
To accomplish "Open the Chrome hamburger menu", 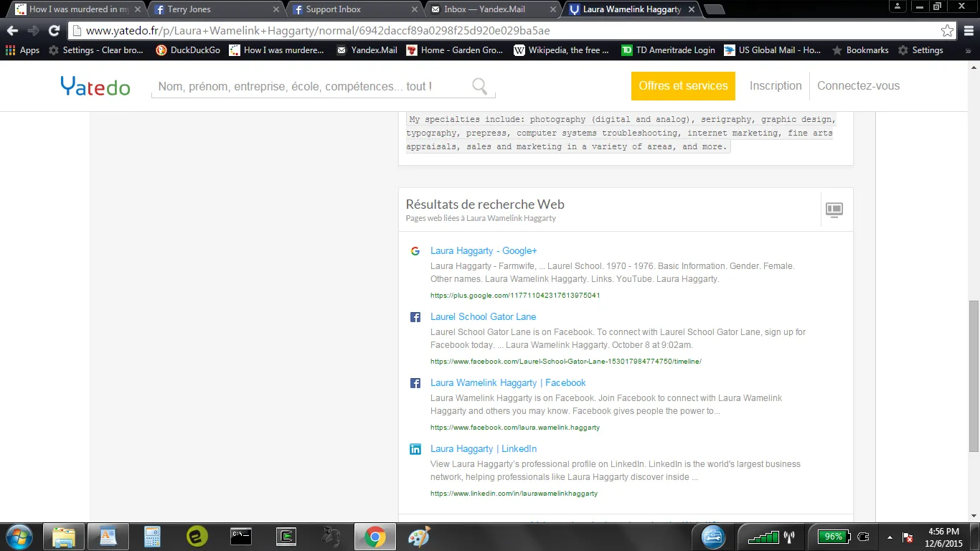I will click(968, 31).
